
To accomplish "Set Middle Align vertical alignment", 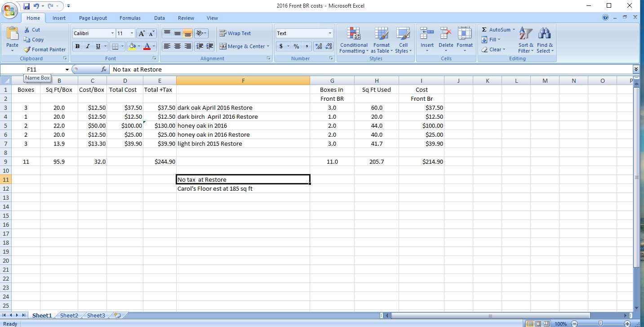I will (x=177, y=33).
